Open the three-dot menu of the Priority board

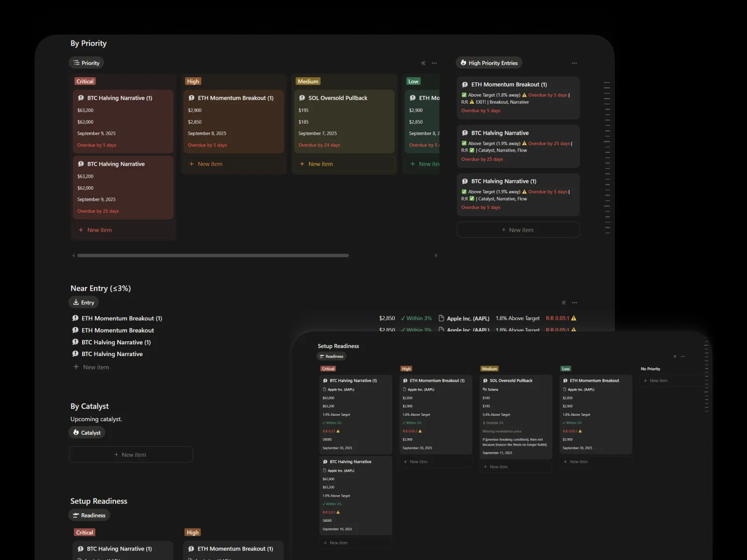(x=434, y=63)
